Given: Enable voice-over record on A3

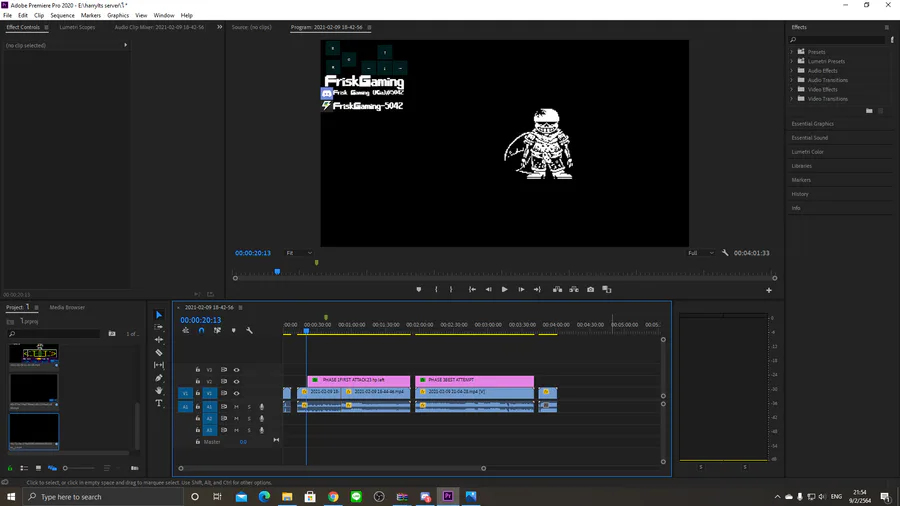Looking at the screenshot, I should [262, 430].
